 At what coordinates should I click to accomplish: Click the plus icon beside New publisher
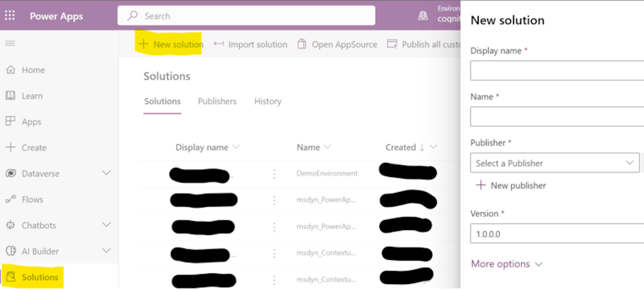pyautogui.click(x=481, y=185)
